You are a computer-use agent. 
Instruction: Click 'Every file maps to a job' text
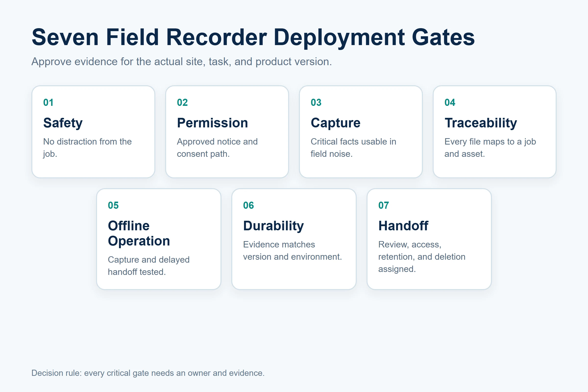490,142
